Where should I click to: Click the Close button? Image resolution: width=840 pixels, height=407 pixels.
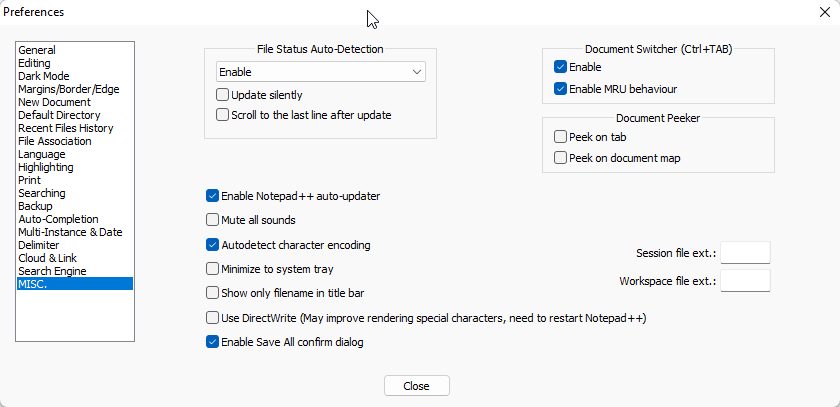point(416,386)
